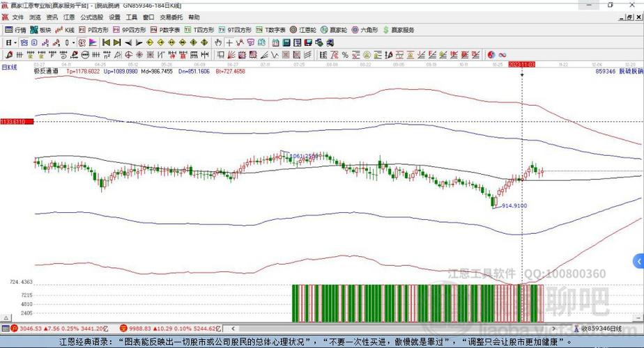Expand side panel with blue chevron button
The image size is (644, 348).
point(638,261)
